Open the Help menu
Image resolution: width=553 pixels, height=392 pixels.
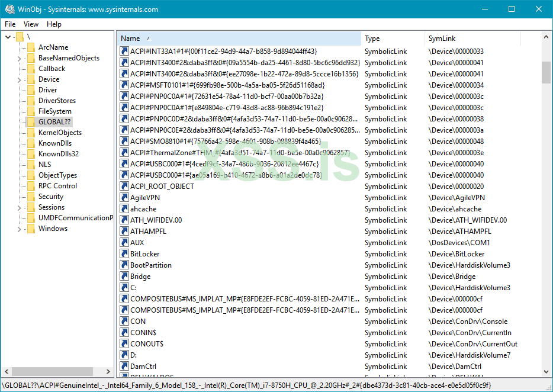pos(54,24)
